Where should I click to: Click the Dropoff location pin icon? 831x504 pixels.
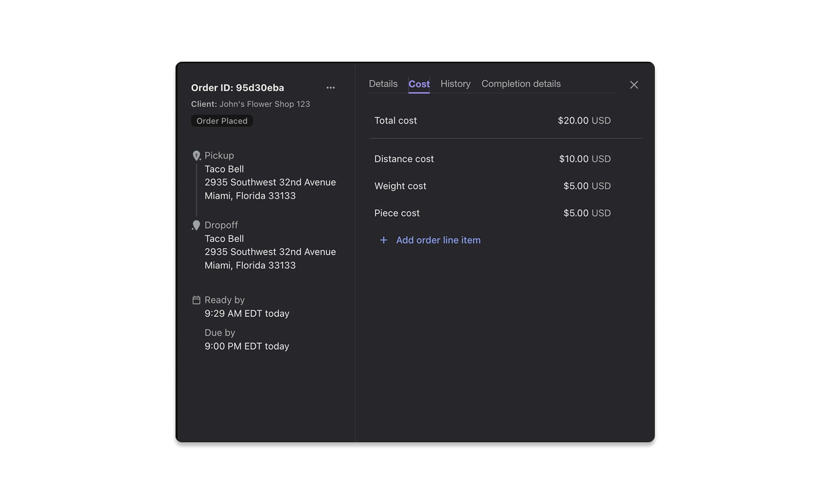click(x=196, y=226)
